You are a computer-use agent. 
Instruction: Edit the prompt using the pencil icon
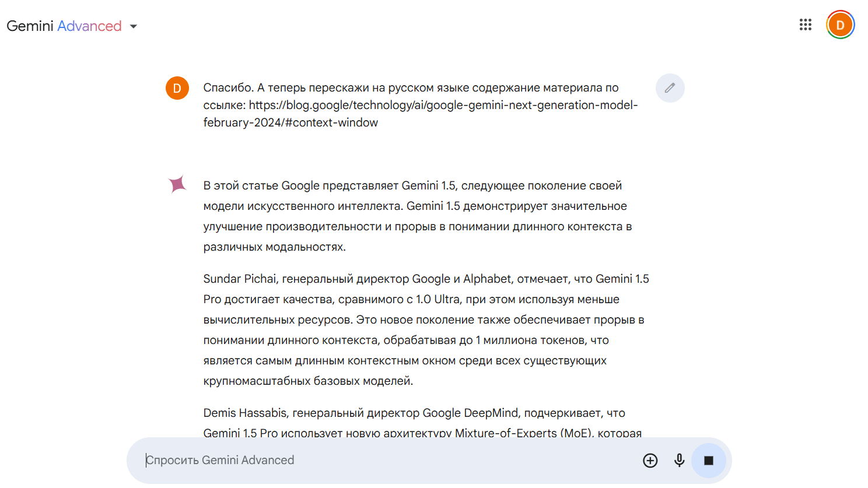pos(670,88)
